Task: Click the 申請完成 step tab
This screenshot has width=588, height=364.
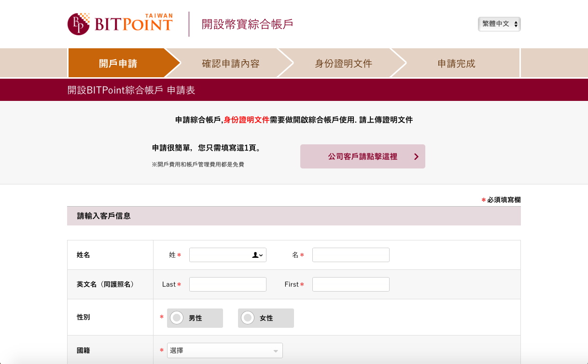Action: [456, 63]
